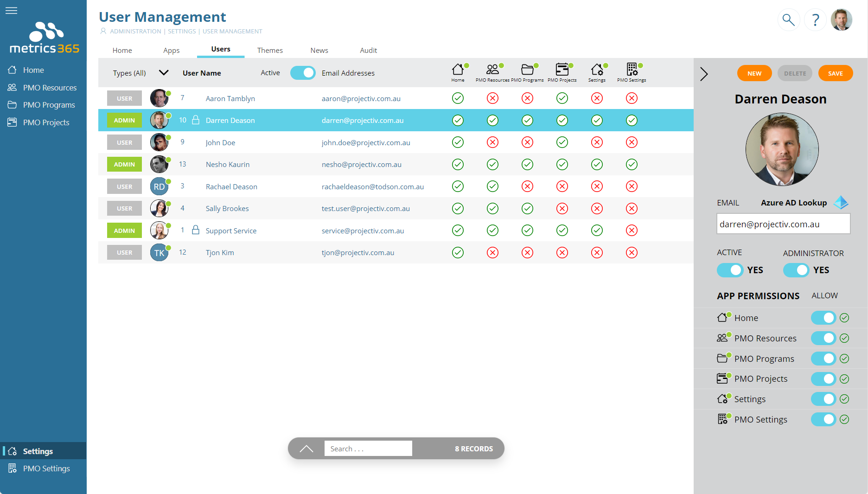Toggle PMO Projects app permission switch
The image size is (868, 494).
point(823,379)
